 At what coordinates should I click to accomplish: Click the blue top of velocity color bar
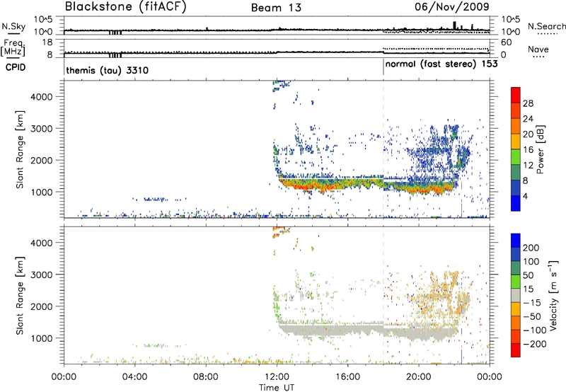point(516,241)
